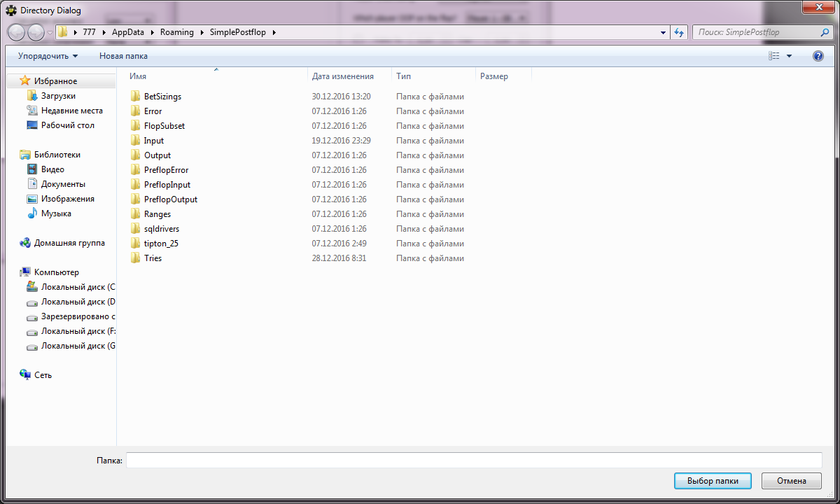Open the Упорядочить dropdown menu
The image size is (840, 504).
click(48, 56)
